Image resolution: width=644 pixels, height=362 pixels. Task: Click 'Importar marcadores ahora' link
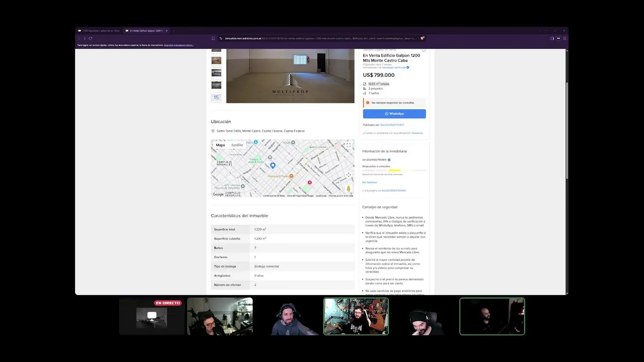click(x=179, y=45)
